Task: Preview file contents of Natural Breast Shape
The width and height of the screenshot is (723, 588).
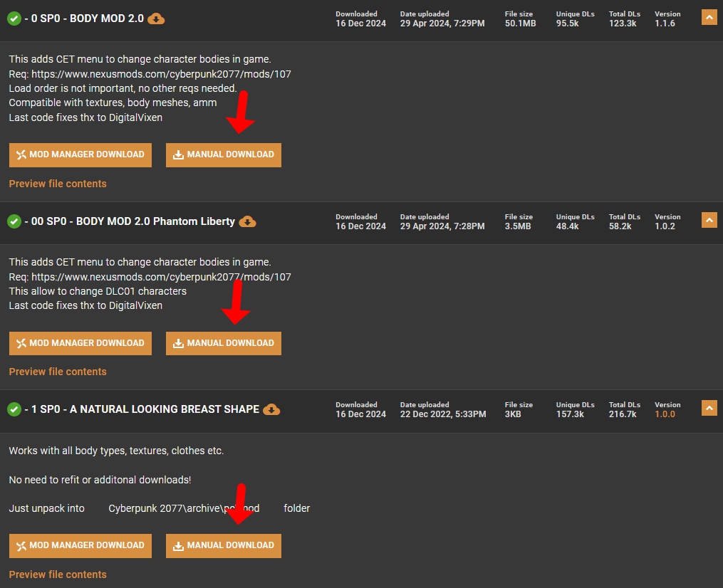Action: click(x=58, y=574)
